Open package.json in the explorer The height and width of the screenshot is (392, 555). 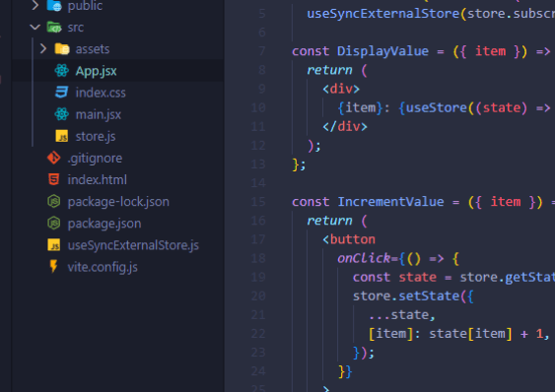[x=104, y=224]
